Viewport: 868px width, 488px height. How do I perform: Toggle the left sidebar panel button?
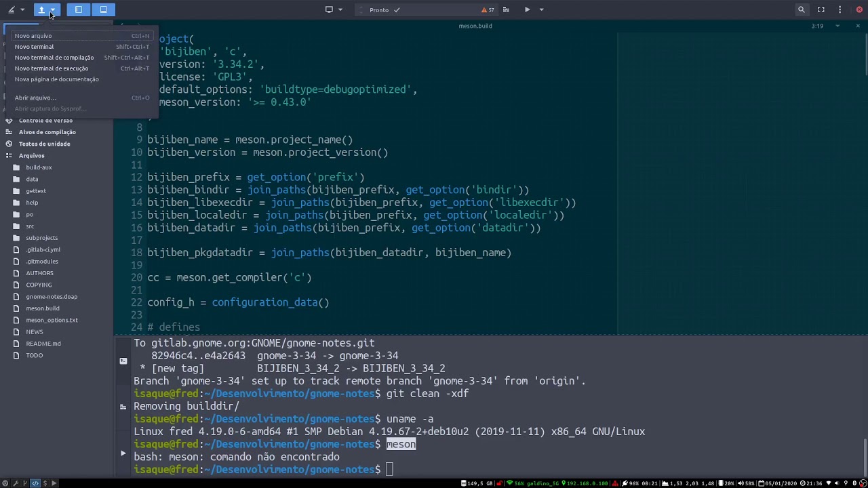click(79, 9)
